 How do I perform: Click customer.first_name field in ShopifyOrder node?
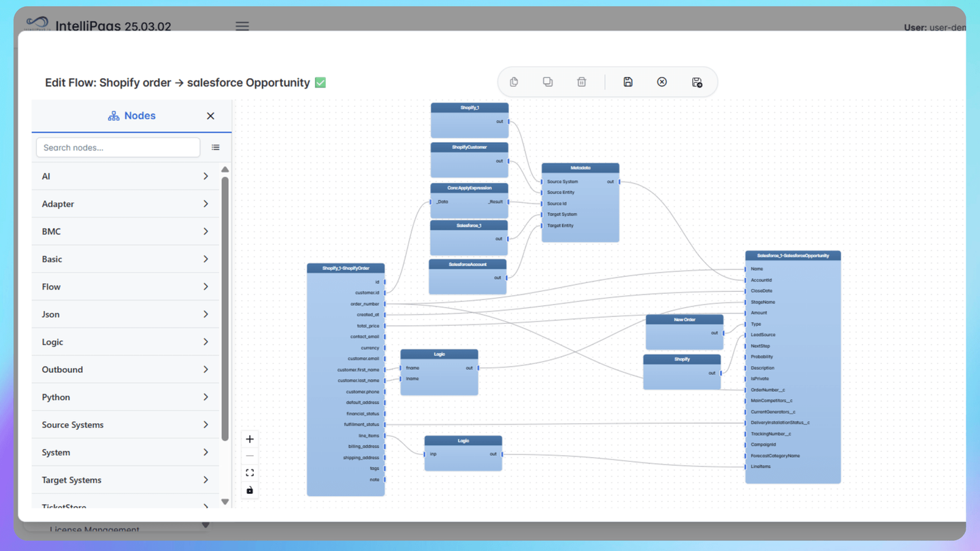point(358,370)
